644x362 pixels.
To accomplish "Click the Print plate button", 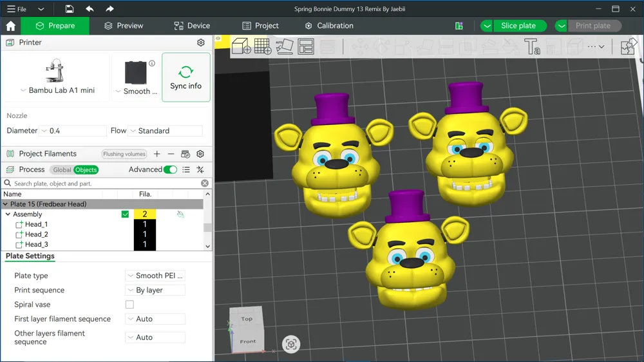I will (593, 26).
